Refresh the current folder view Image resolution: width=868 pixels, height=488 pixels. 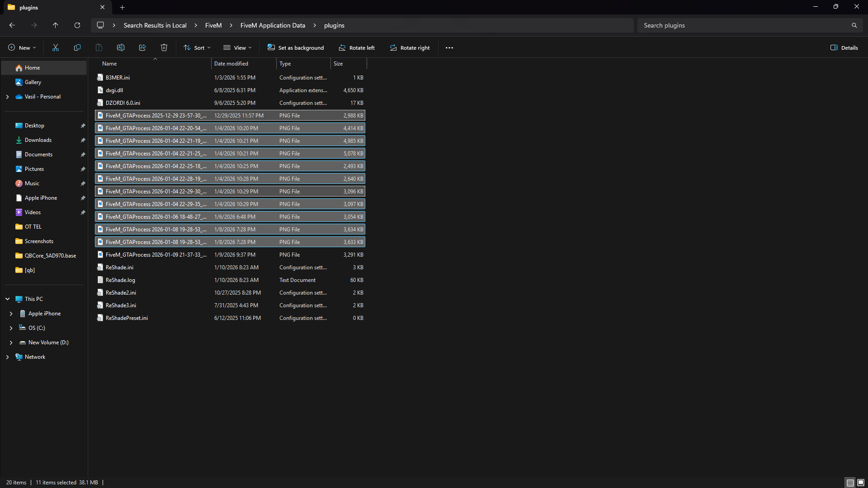pos(77,25)
